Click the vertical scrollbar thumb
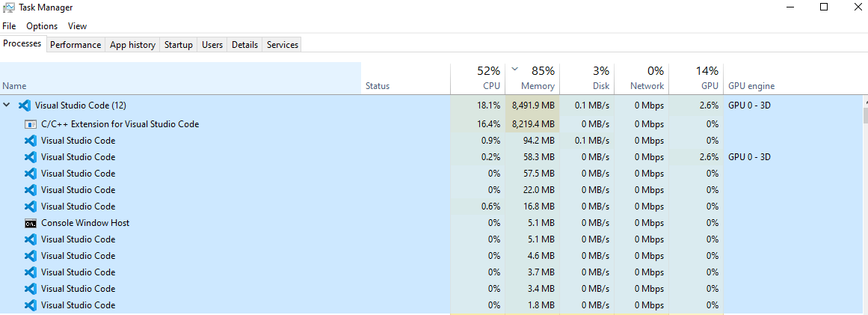The height and width of the screenshot is (315, 868). pyautogui.click(x=866, y=115)
